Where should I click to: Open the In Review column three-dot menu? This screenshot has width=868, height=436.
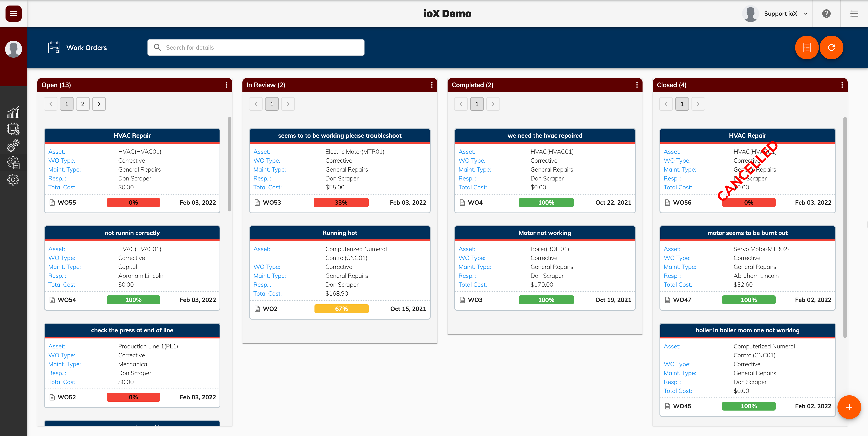pos(432,85)
